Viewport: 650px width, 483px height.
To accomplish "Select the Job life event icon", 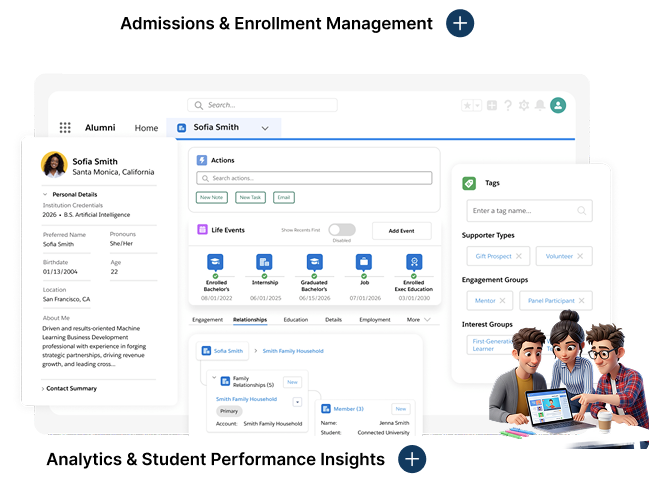I will coord(364,262).
